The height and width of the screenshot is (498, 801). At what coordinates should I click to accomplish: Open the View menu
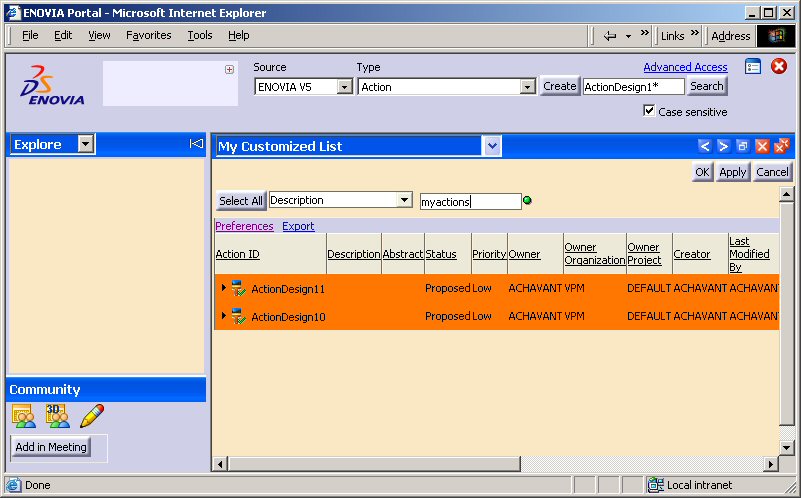[x=99, y=35]
